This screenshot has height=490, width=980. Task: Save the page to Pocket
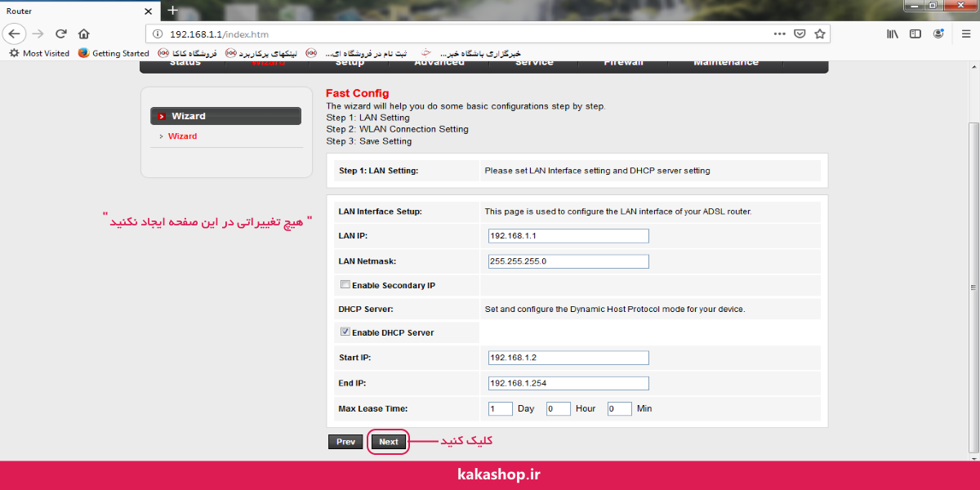pos(800,33)
